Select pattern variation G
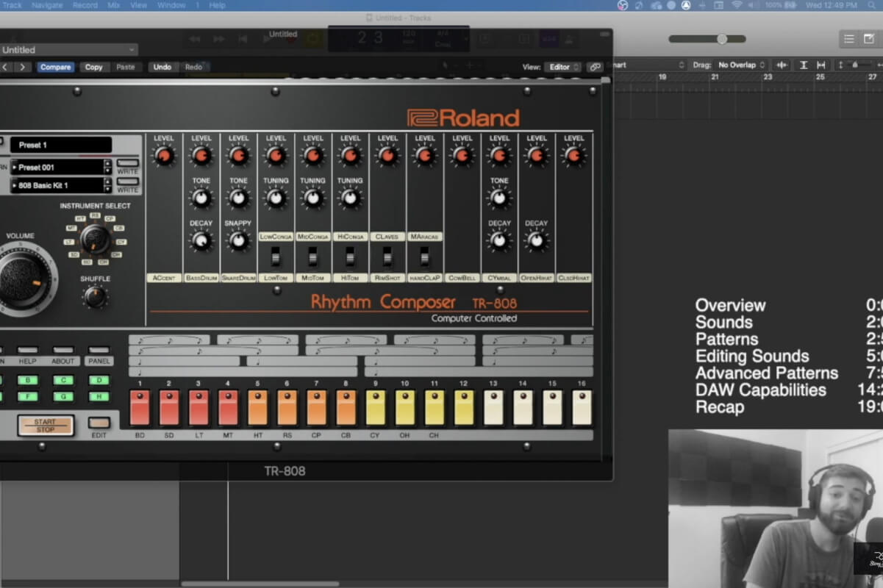The height and width of the screenshot is (588, 883). pos(63,397)
